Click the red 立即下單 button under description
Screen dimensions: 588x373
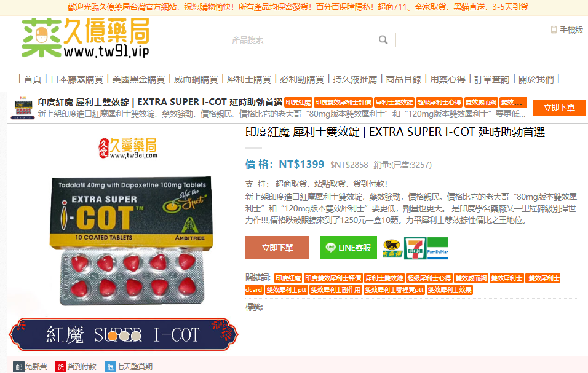pos(277,248)
